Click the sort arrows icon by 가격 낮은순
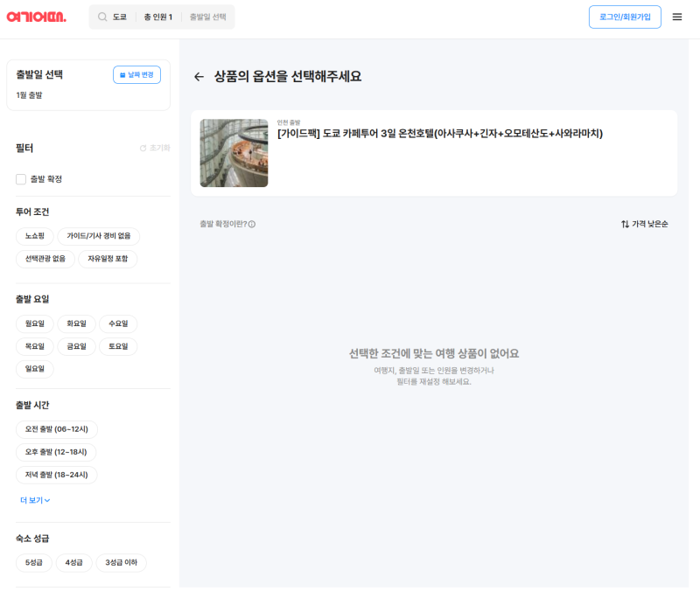This screenshot has width=700, height=598. pos(625,225)
